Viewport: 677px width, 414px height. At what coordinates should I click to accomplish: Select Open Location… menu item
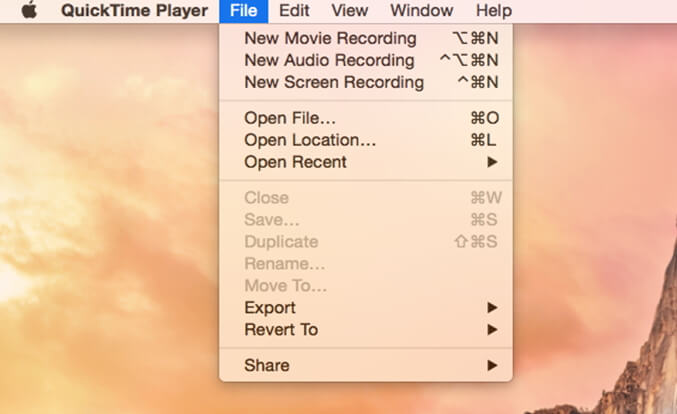coord(366,140)
